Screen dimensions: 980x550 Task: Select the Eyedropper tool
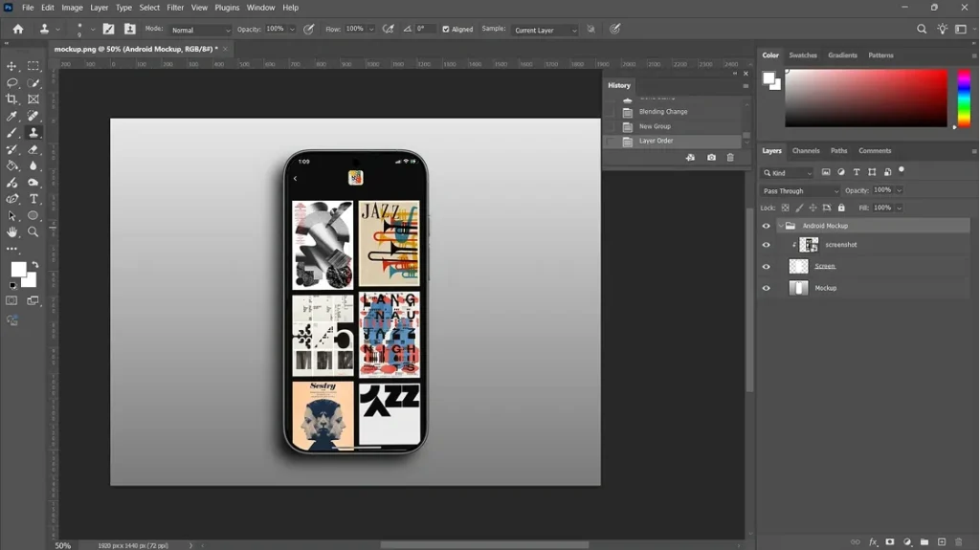(x=11, y=116)
